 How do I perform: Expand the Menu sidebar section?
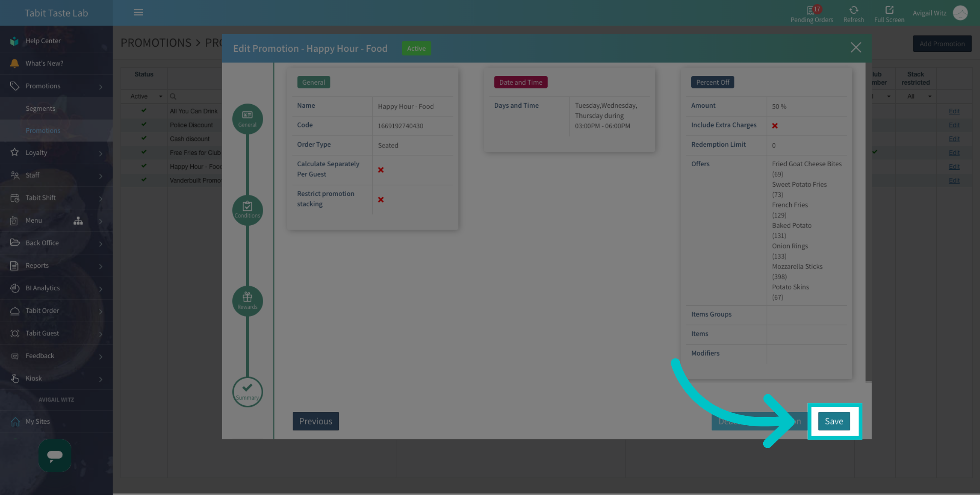tap(56, 220)
